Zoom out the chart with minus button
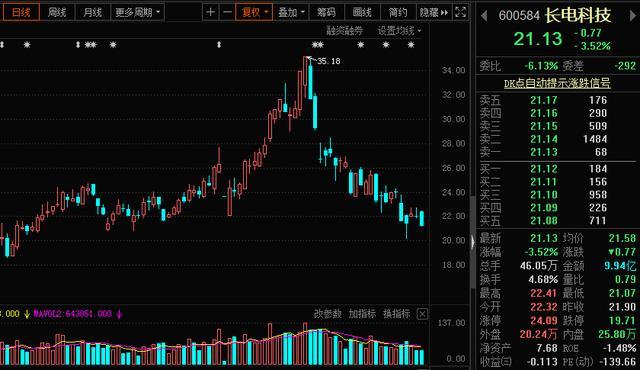Viewport: 640px width, 370px height. click(227, 12)
